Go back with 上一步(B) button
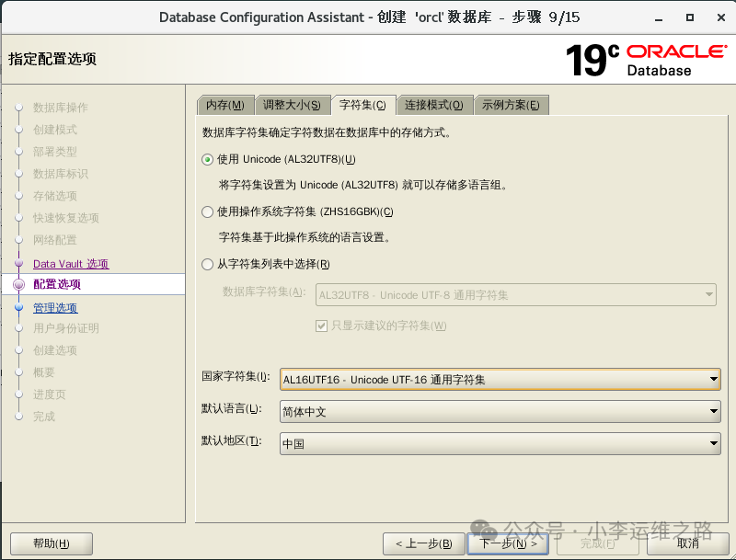 [424, 543]
